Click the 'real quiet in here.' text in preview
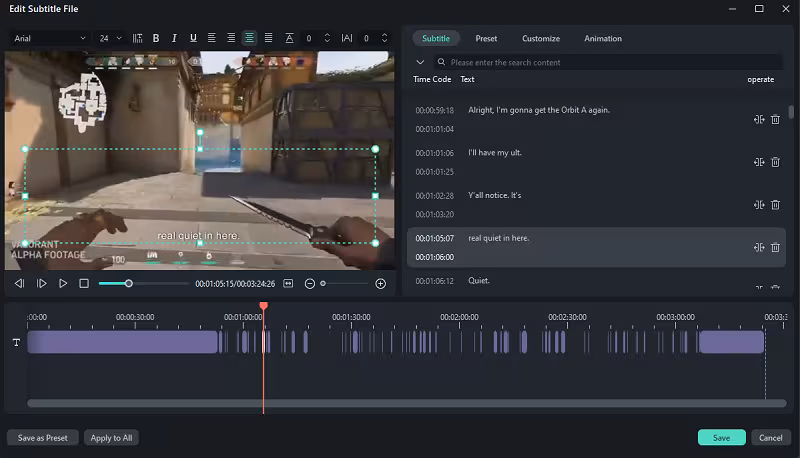Image resolution: width=800 pixels, height=458 pixels. 198,236
